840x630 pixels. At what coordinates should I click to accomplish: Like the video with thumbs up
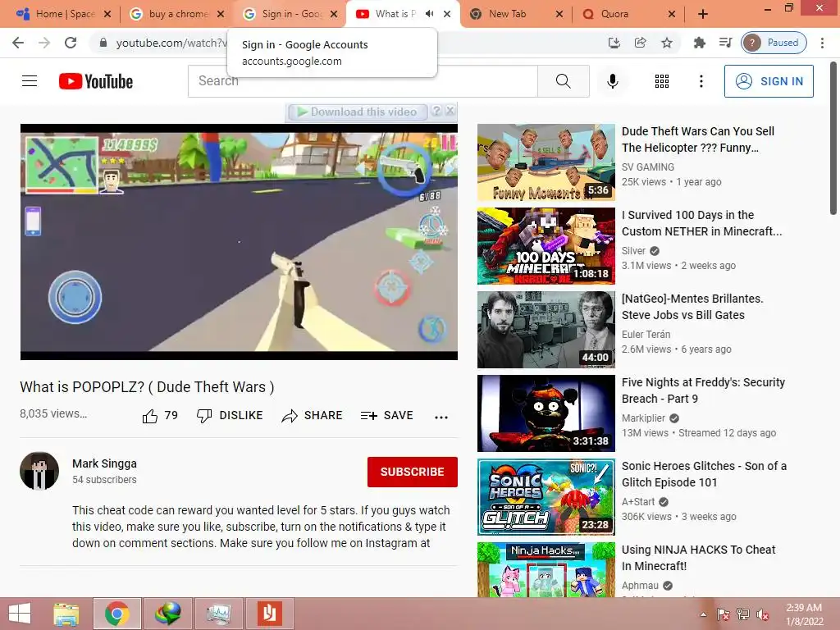[160, 416]
